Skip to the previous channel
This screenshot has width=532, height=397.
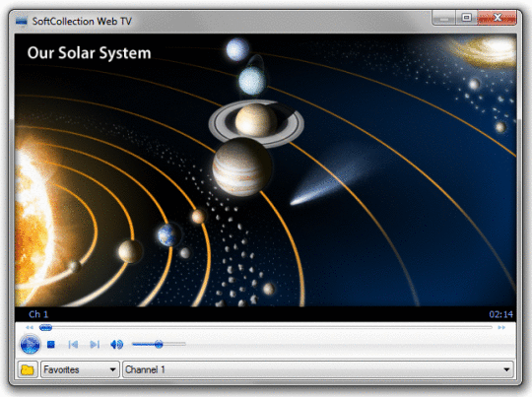tap(73, 345)
